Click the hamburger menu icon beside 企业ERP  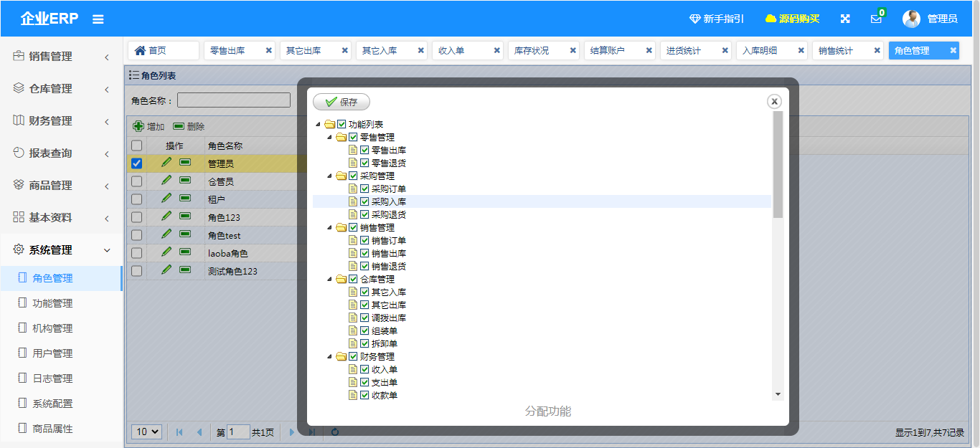pos(98,19)
